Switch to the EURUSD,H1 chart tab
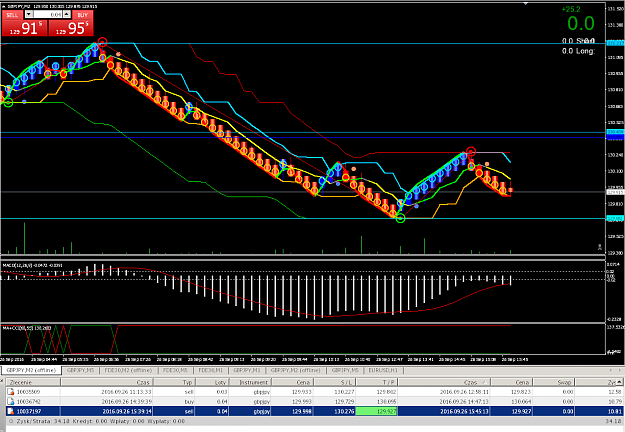Image resolution: width=625 pixels, height=432 pixels. point(383,370)
